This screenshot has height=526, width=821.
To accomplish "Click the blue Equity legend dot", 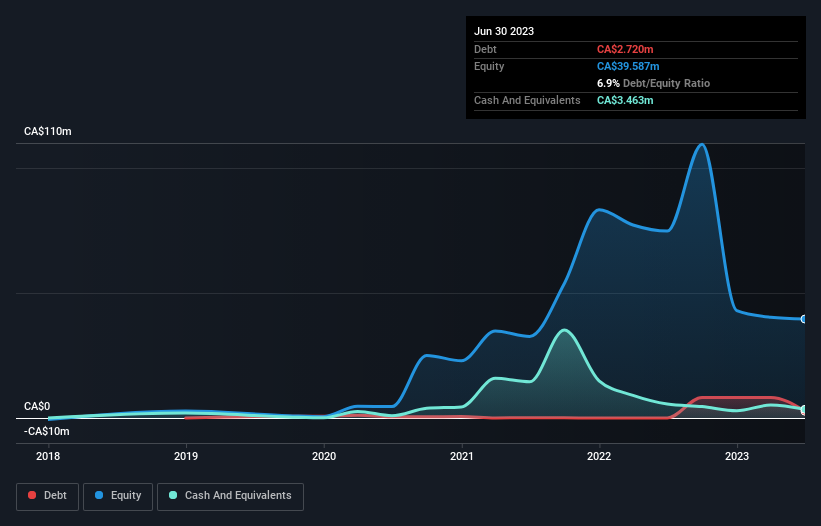I will pos(98,495).
